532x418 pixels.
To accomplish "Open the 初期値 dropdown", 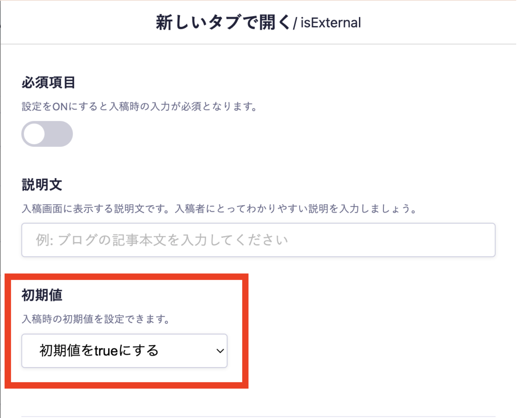I will point(124,350).
